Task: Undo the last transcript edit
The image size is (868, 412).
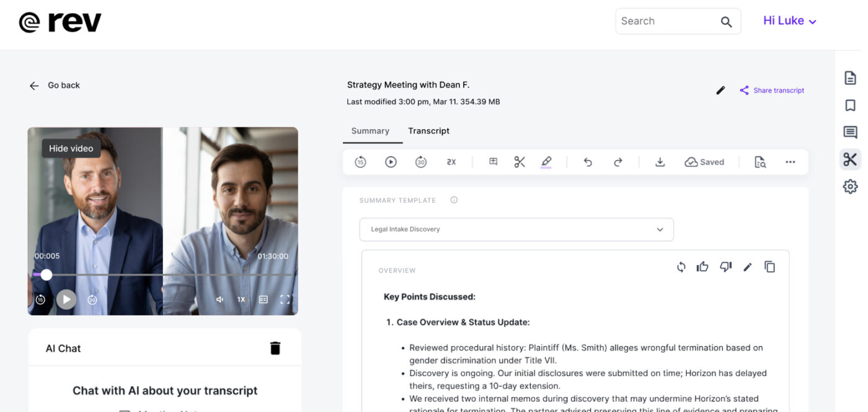Action: point(588,161)
